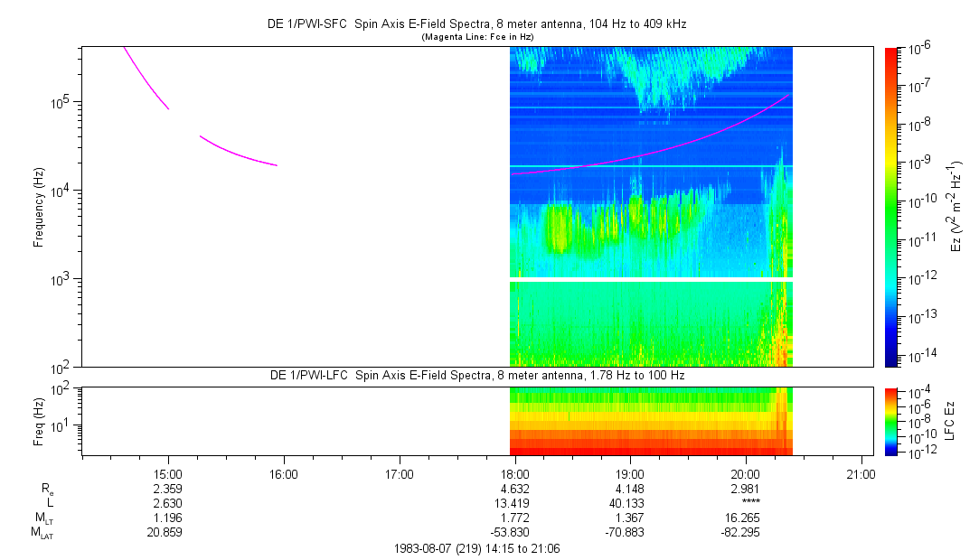Click the Freq (Hz) lower axis label
The height and width of the screenshot is (560, 979).
pos(39,421)
